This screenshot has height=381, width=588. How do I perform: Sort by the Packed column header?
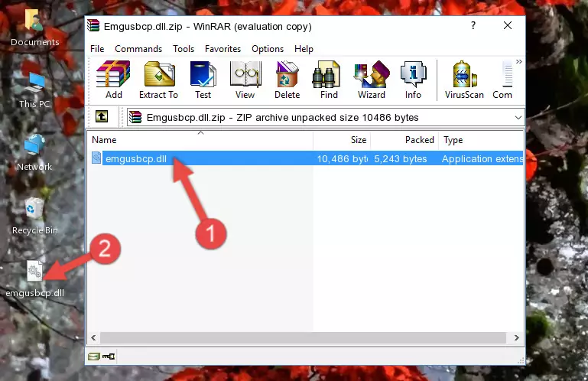pos(404,140)
